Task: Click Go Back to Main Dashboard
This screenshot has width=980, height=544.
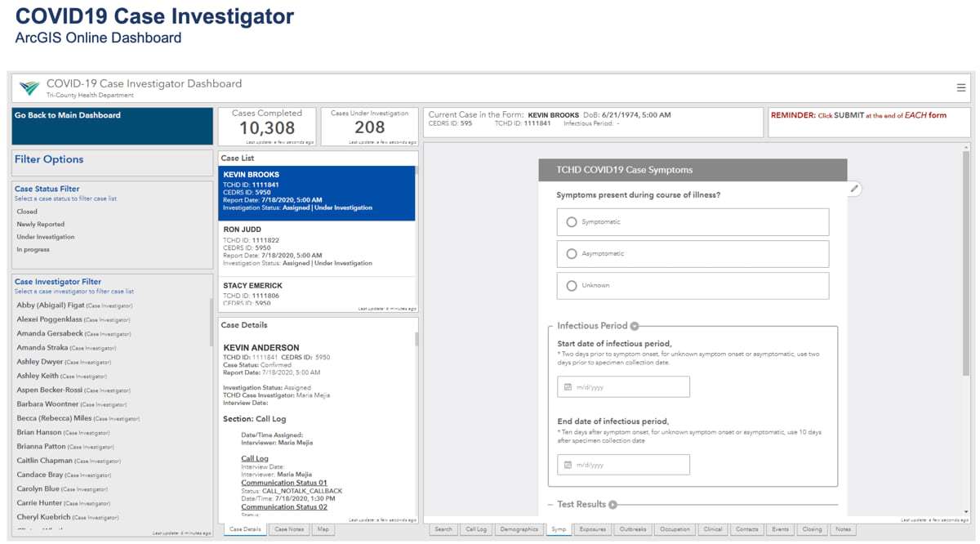Action: 113,127
